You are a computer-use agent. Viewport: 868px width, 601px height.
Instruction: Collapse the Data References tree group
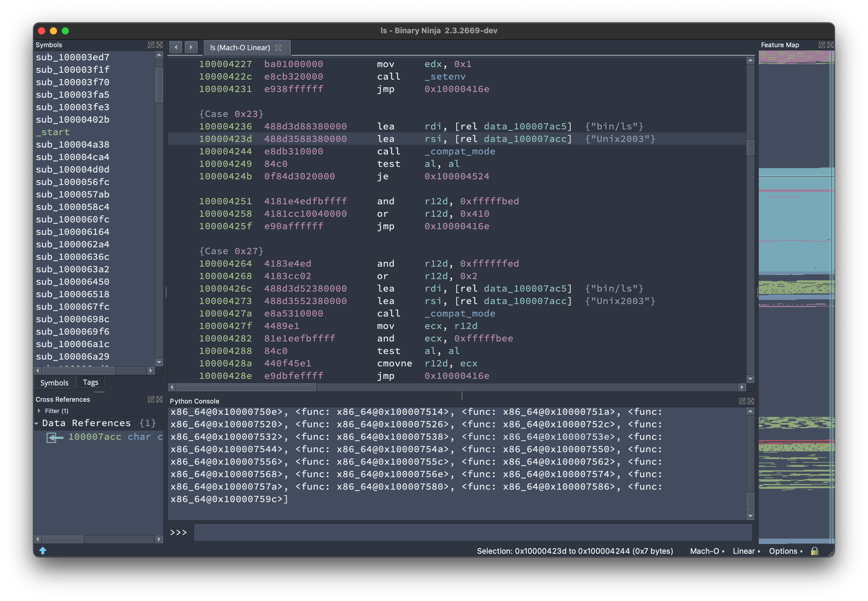click(x=37, y=424)
